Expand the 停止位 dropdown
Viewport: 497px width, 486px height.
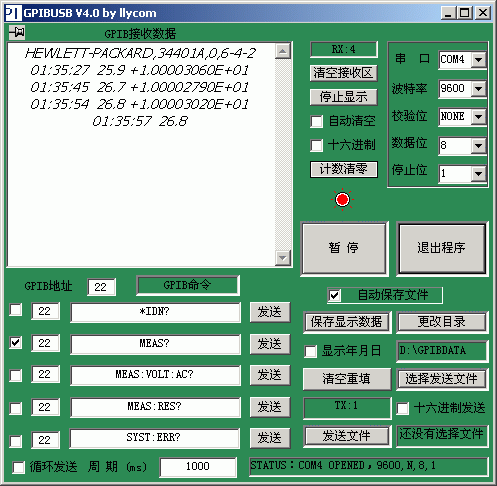point(479,174)
